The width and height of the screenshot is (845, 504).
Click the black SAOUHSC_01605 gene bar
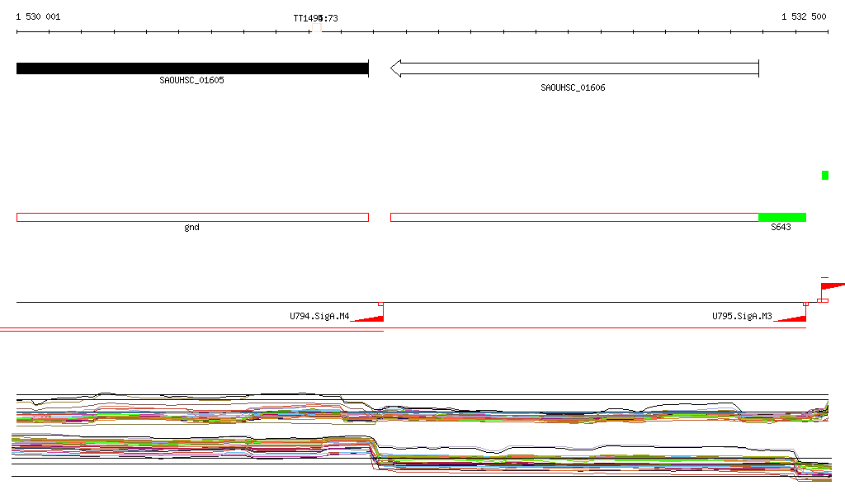[x=191, y=68]
